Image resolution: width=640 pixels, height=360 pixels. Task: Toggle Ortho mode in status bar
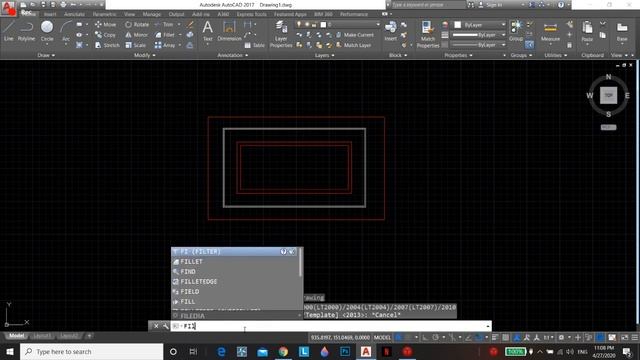(x=425, y=338)
